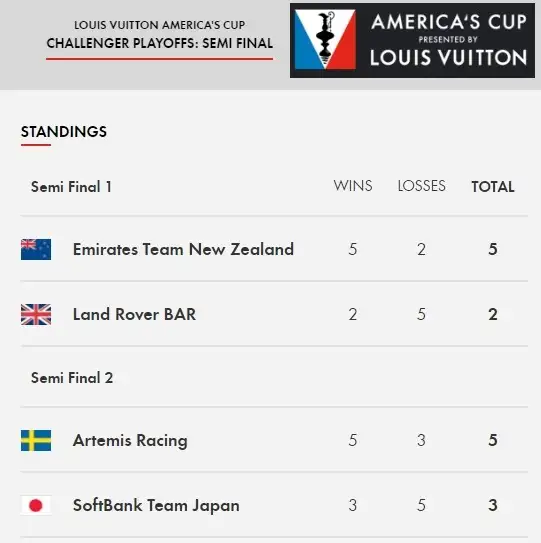Click the Japan flag icon
This screenshot has height=543, width=541.
36,506
